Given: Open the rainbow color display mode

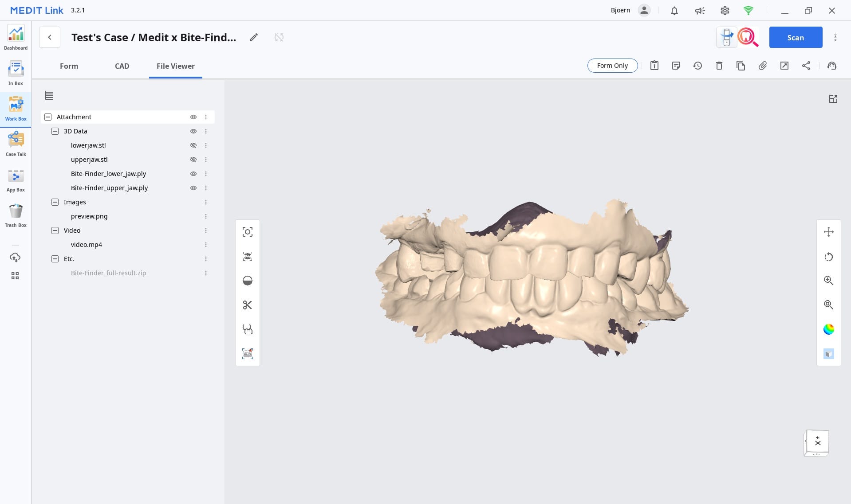Looking at the screenshot, I should coord(828,329).
